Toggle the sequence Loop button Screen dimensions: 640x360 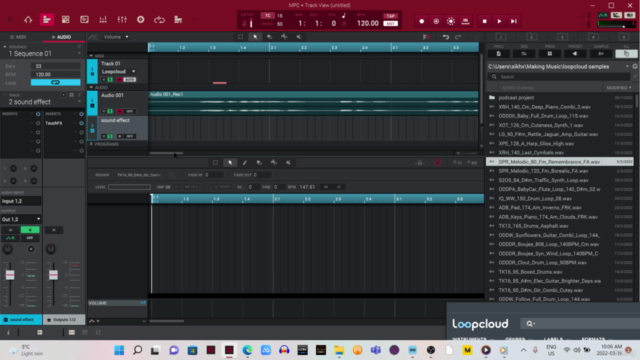(x=56, y=82)
